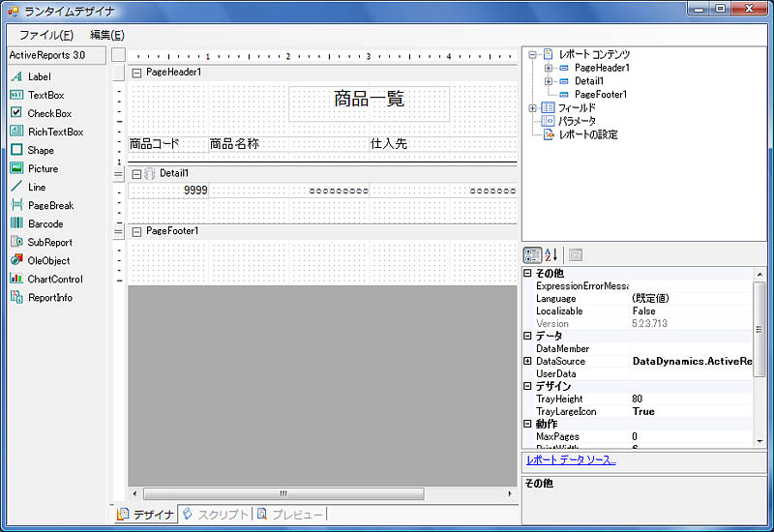Collapse the デザイン property category
Viewport: 774px width, 532px height.
[x=527, y=386]
